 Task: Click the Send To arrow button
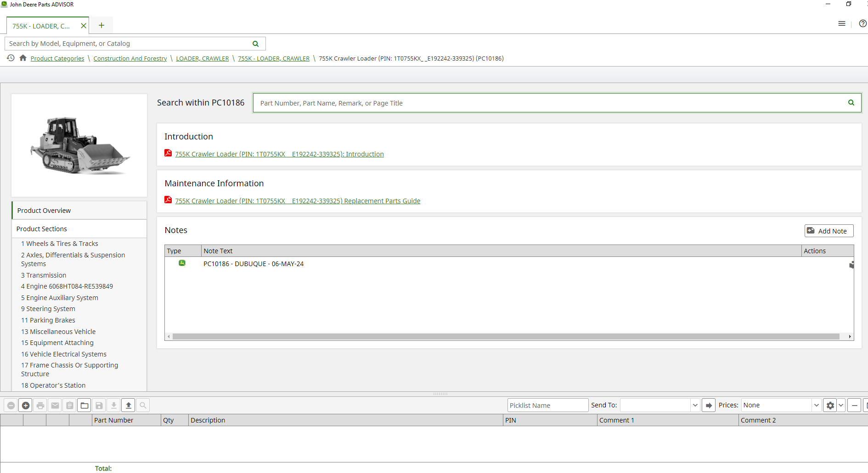[x=709, y=406]
